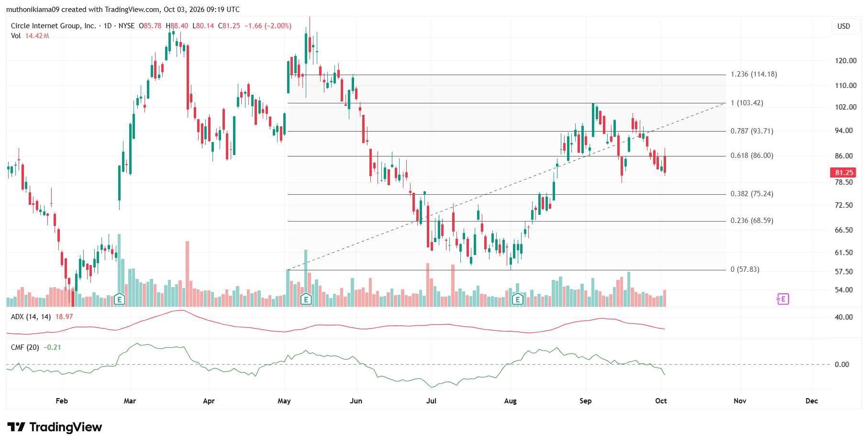
Task: Click the TradingView logo
Action: (x=55, y=427)
